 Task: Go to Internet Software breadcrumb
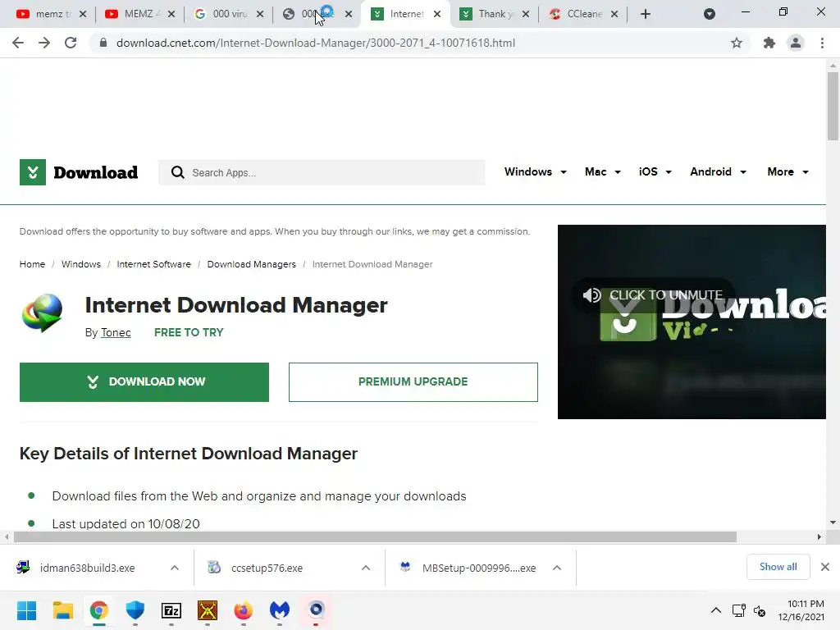point(153,264)
